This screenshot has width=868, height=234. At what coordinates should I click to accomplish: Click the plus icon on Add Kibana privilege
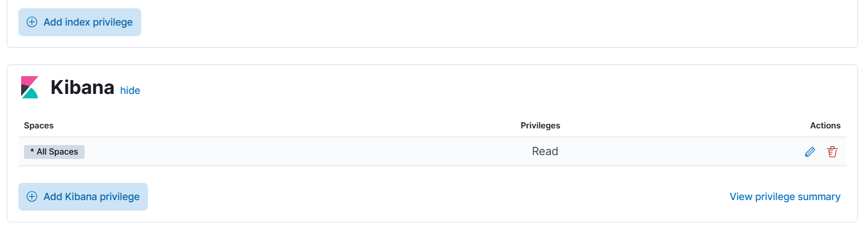(32, 197)
